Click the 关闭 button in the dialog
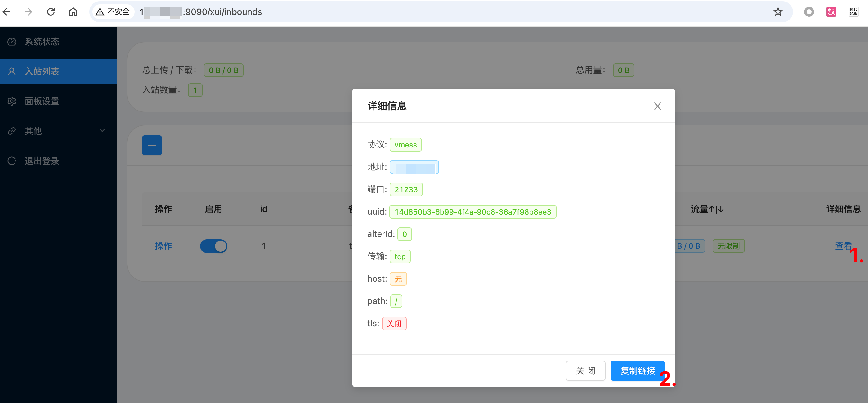This screenshot has height=403, width=868. pos(585,371)
